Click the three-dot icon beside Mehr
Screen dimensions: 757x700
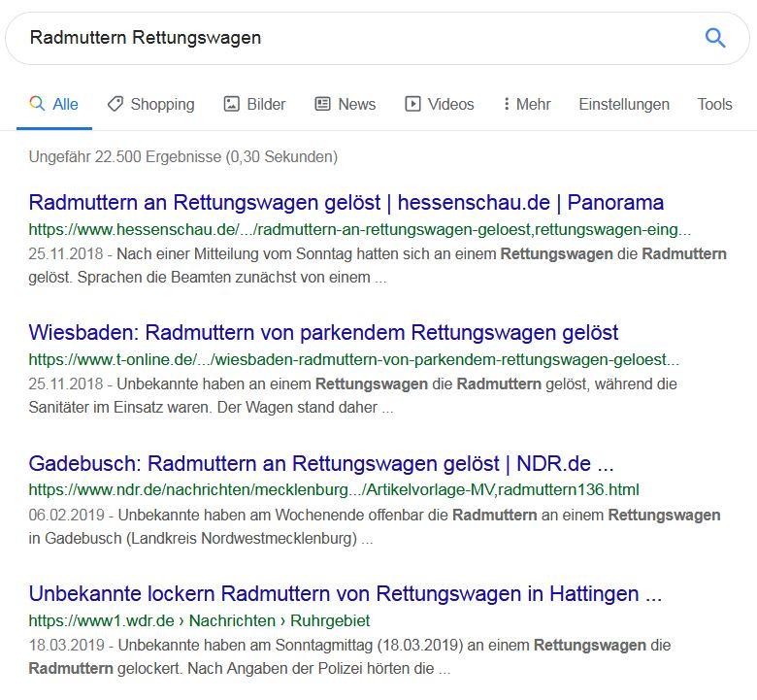click(506, 104)
